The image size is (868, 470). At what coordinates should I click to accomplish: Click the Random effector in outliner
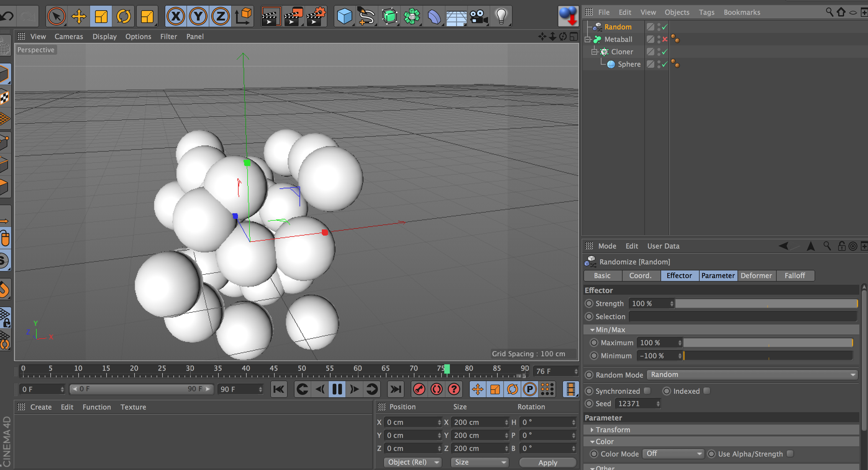click(x=618, y=27)
